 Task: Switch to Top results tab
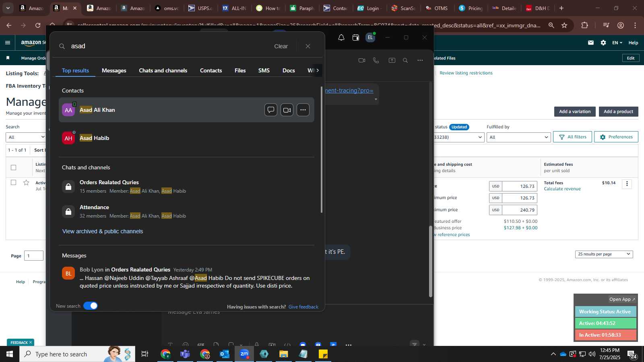pyautogui.click(x=76, y=70)
